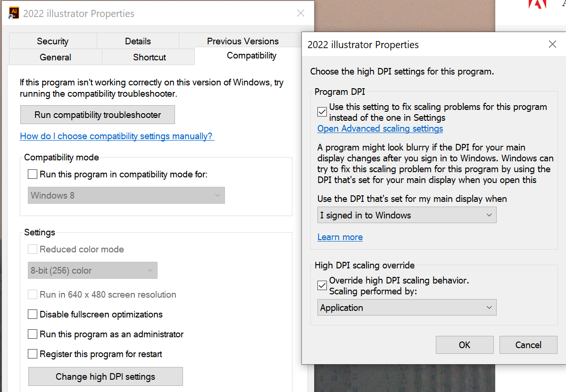Follow the Open Advanced scaling settings link

(380, 128)
